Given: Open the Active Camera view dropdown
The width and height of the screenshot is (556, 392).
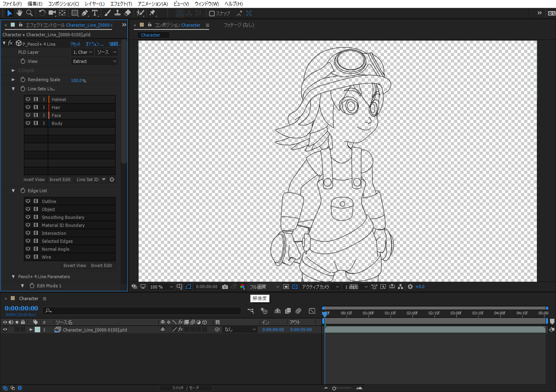Looking at the screenshot, I should coord(320,287).
